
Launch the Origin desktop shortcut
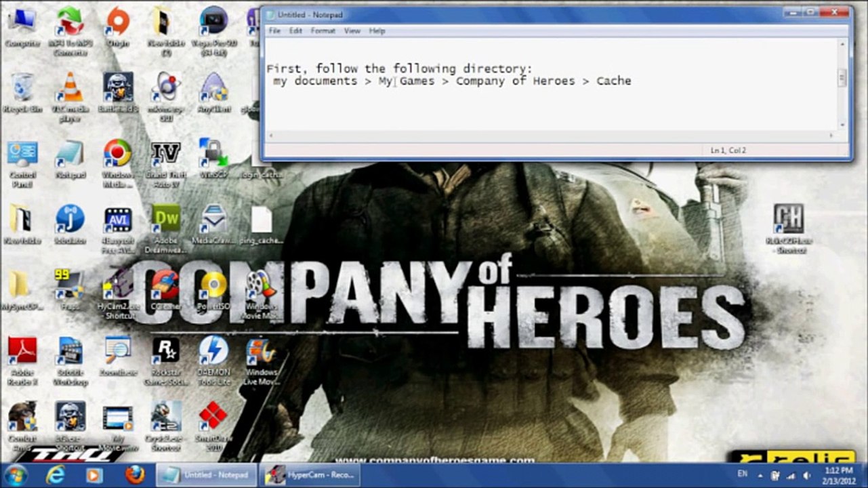117,26
